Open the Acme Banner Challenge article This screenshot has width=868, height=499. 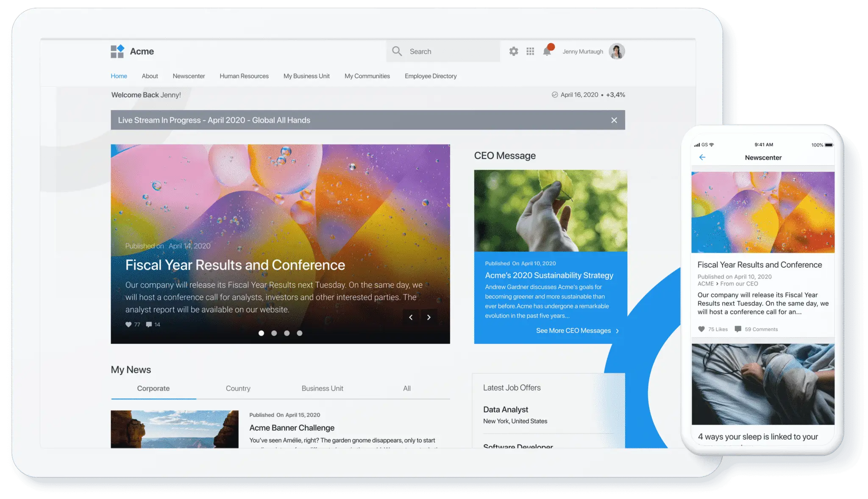pyautogui.click(x=292, y=428)
